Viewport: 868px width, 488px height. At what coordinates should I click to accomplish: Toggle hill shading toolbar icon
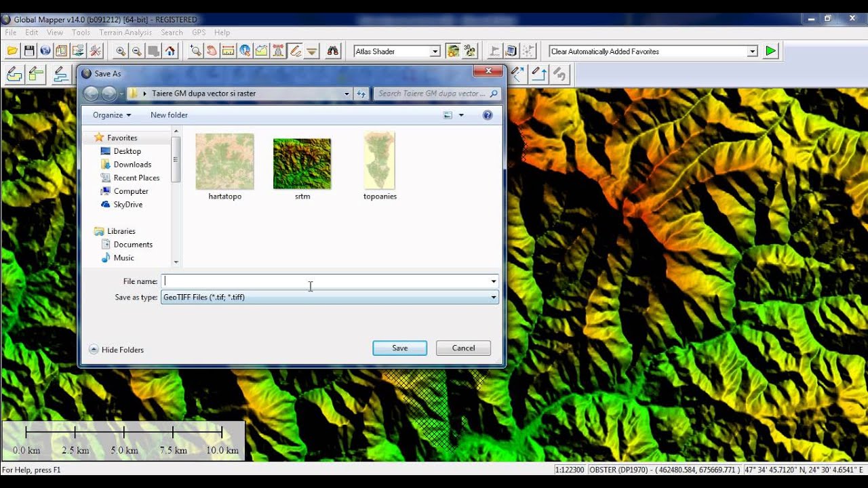[x=453, y=51]
